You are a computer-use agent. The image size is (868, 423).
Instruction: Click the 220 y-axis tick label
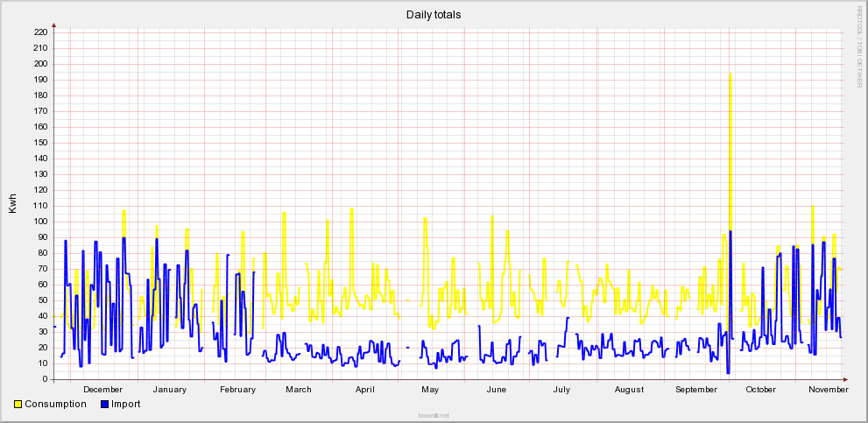pyautogui.click(x=40, y=32)
